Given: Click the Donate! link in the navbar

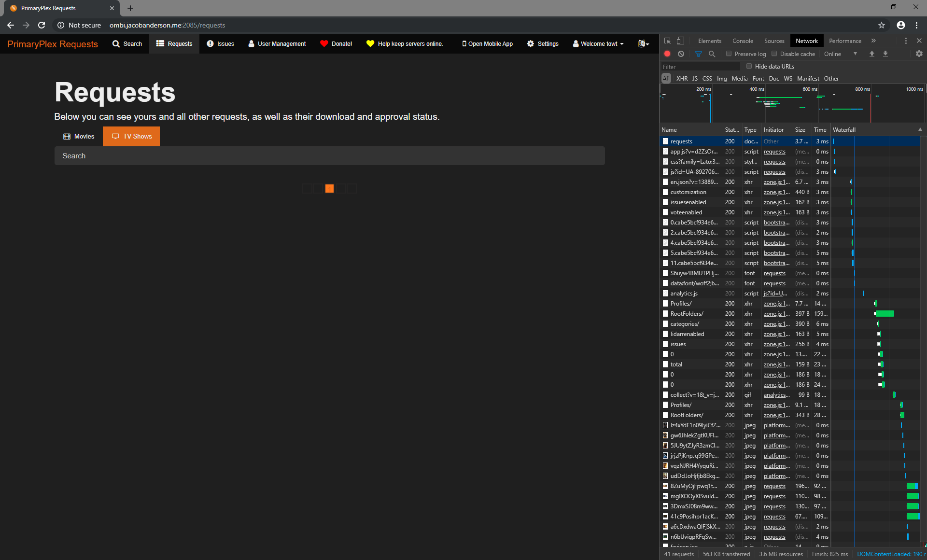Looking at the screenshot, I should point(337,44).
